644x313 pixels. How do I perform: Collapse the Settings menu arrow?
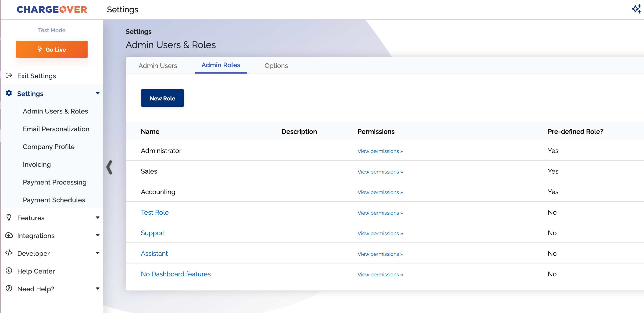(x=97, y=93)
